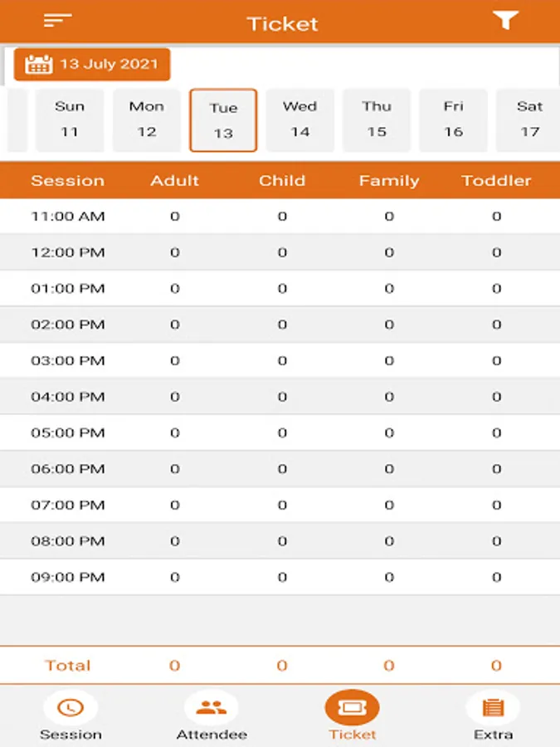Open the Ticket tab icon
The width and height of the screenshot is (560, 747).
[x=353, y=707]
